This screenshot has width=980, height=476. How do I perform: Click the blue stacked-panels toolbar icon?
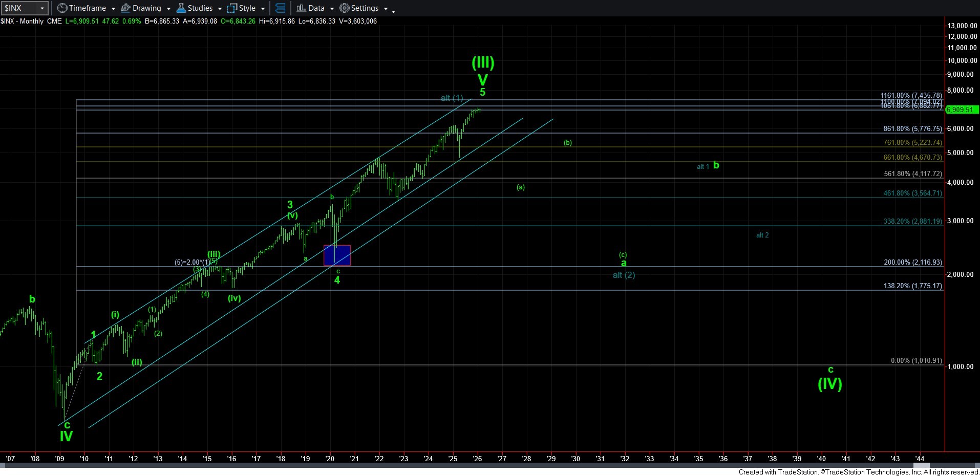280,8
